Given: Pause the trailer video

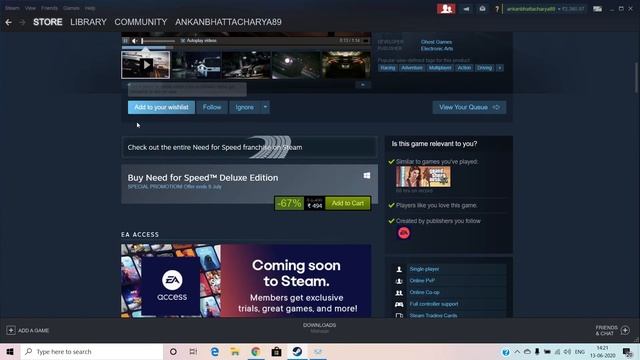Looking at the screenshot, I should click(x=126, y=41).
